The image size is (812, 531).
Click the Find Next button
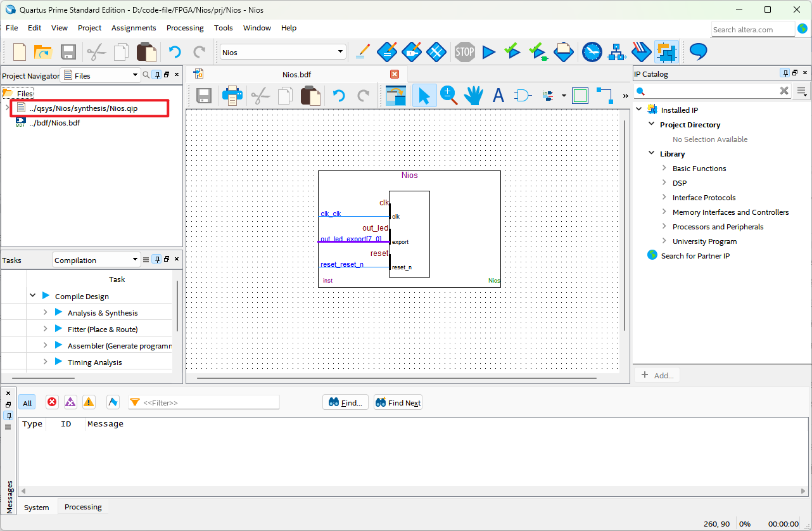(398, 402)
